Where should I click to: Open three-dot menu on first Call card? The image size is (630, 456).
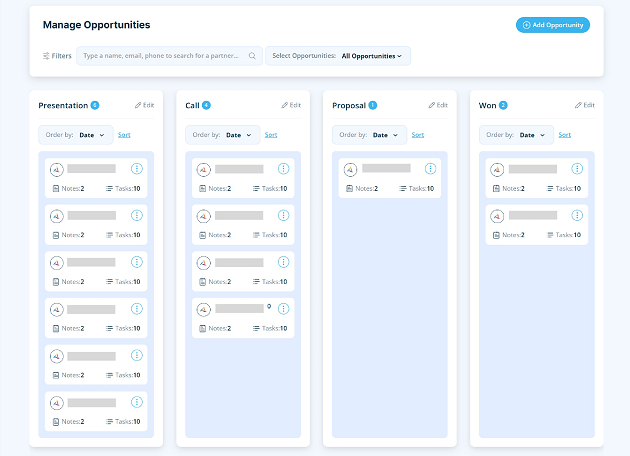pyautogui.click(x=284, y=169)
